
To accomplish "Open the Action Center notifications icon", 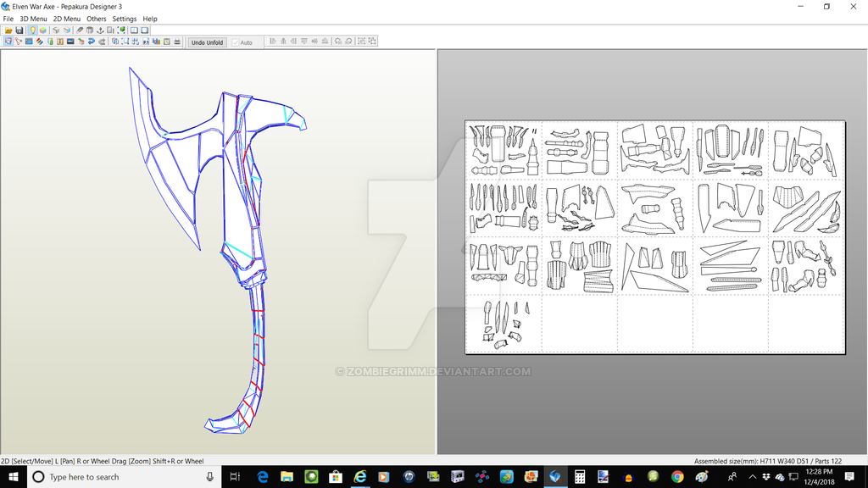I will click(849, 476).
